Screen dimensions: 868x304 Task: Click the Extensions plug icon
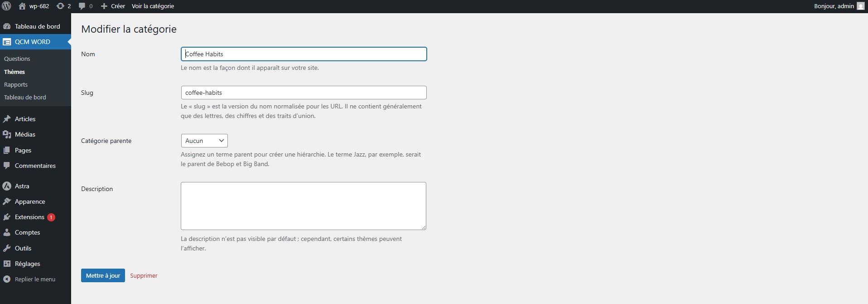coord(7,217)
